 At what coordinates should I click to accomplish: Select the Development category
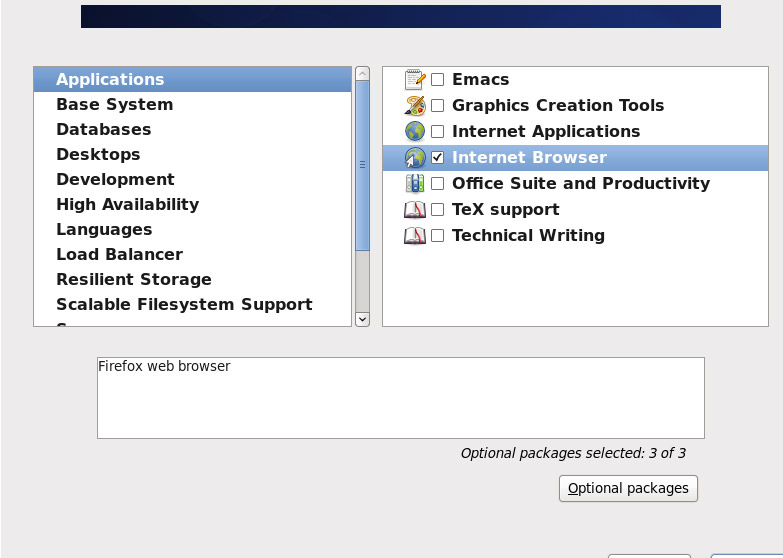[x=193, y=179]
